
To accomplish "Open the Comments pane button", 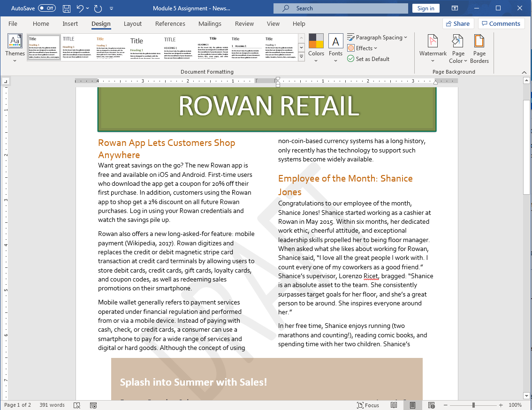I will click(501, 23).
